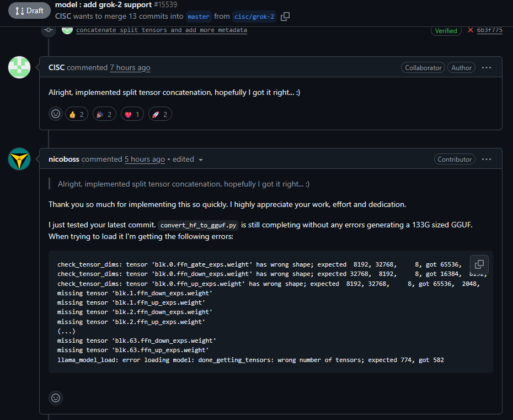The width and height of the screenshot is (513, 420).
Task: Open nicoboss's user profile name
Action: click(63, 159)
